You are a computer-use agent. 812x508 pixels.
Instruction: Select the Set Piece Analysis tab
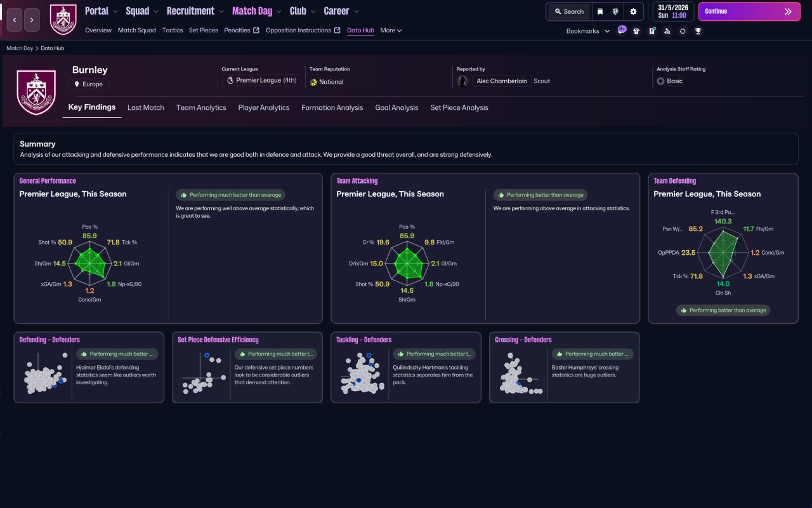(x=459, y=108)
